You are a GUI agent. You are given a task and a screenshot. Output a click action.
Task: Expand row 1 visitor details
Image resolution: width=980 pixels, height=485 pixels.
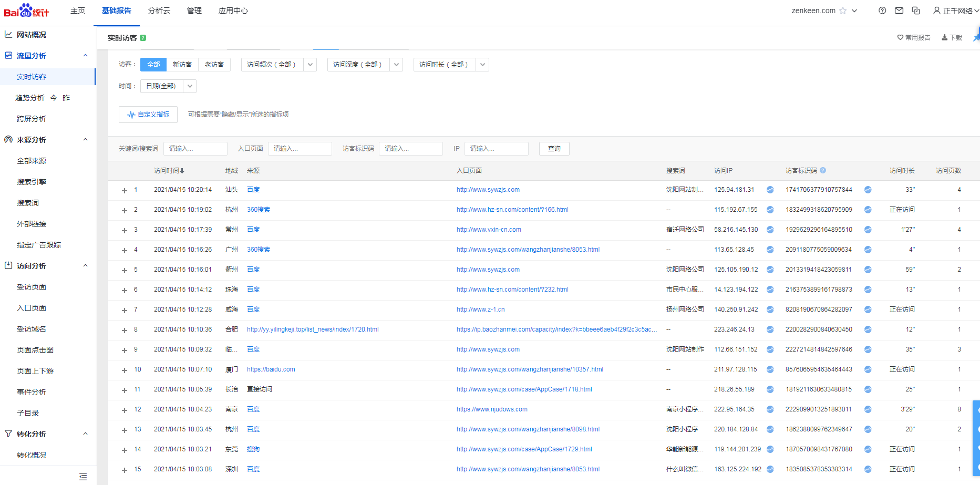point(125,190)
